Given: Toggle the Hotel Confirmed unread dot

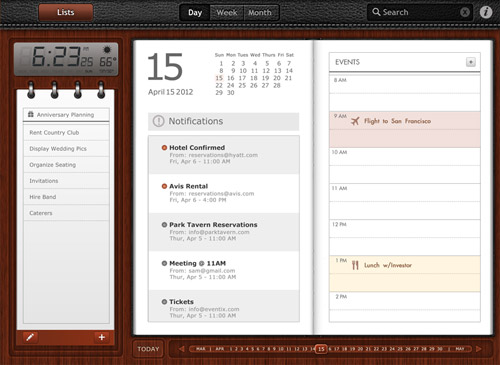Looking at the screenshot, I should (x=164, y=148).
